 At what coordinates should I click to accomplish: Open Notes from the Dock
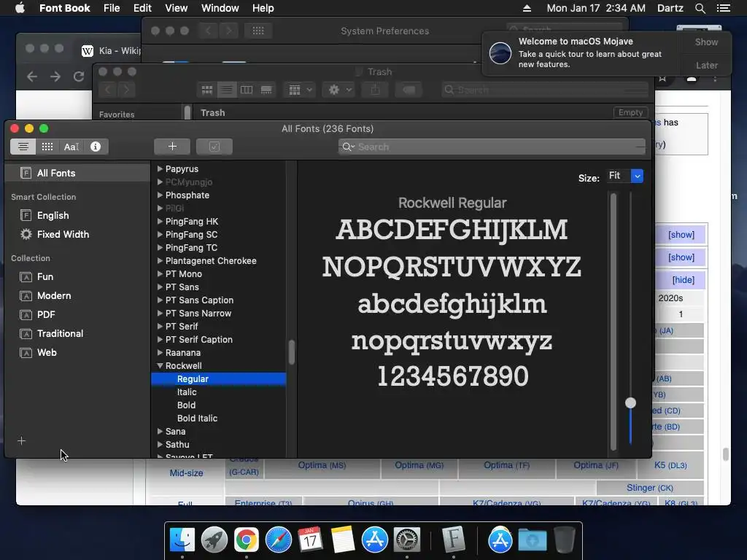(x=343, y=540)
